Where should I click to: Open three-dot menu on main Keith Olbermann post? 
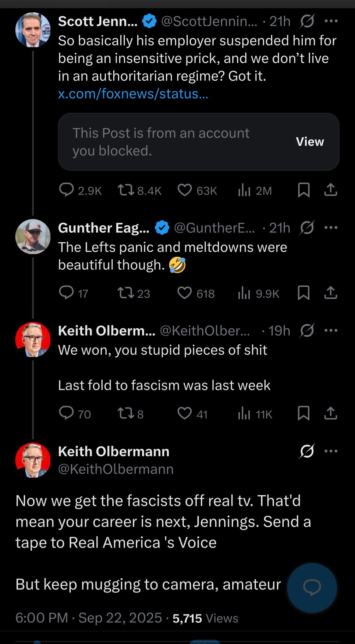point(331,451)
